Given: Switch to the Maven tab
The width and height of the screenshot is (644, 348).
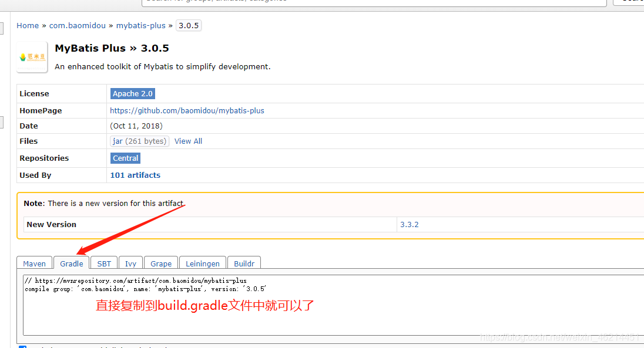Looking at the screenshot, I should tap(35, 263).
